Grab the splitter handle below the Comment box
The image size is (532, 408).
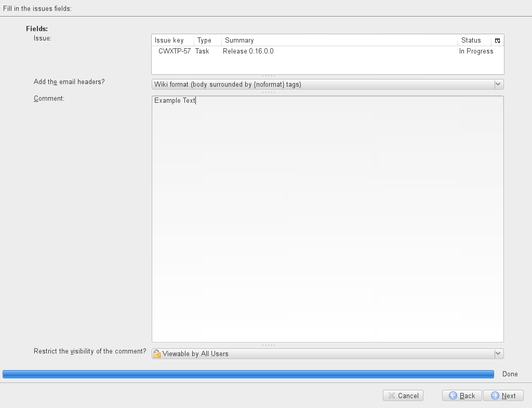pos(269,345)
